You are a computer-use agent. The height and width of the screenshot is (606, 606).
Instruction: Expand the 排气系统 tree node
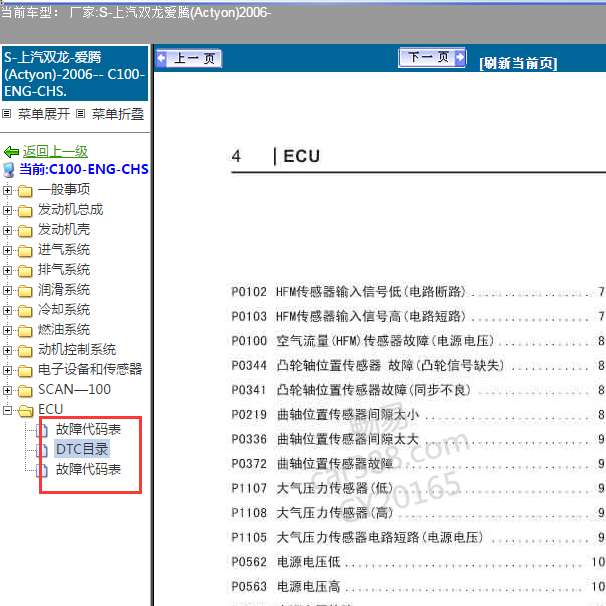click(7, 271)
